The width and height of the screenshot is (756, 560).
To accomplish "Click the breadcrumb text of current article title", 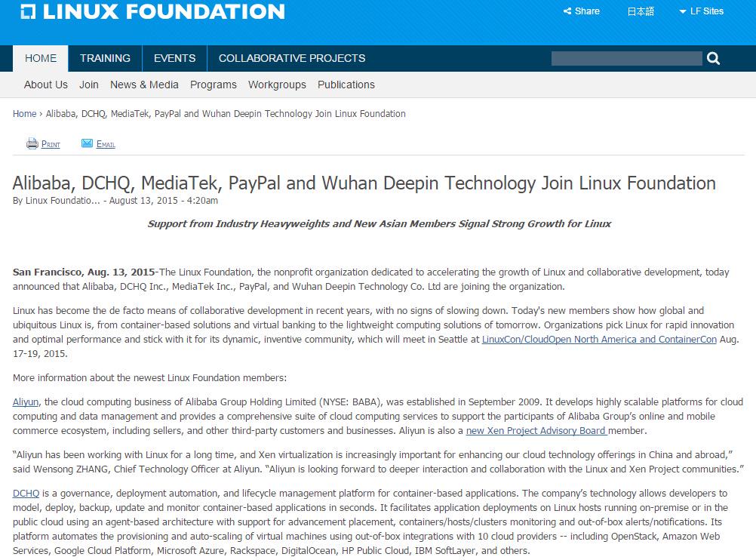I will (226, 114).
